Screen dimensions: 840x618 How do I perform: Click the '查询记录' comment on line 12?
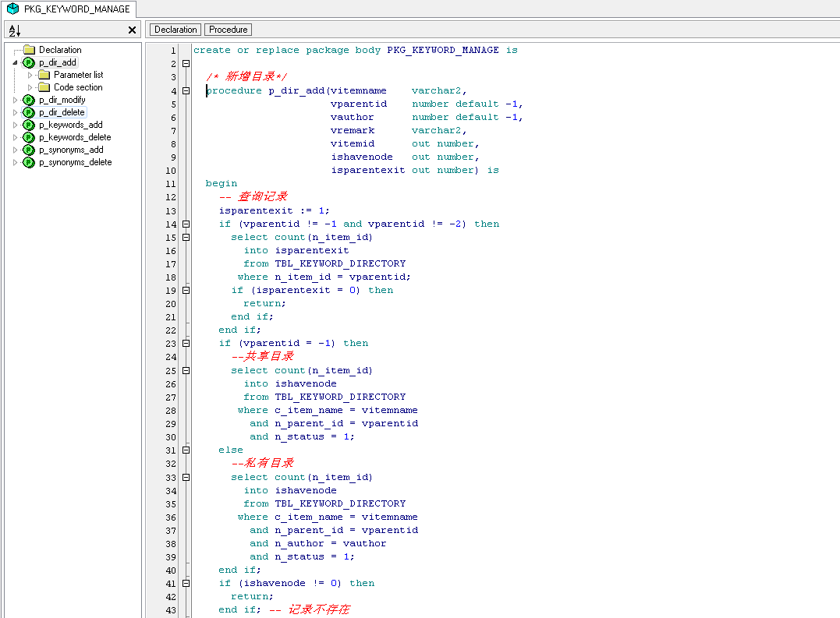[x=263, y=196]
